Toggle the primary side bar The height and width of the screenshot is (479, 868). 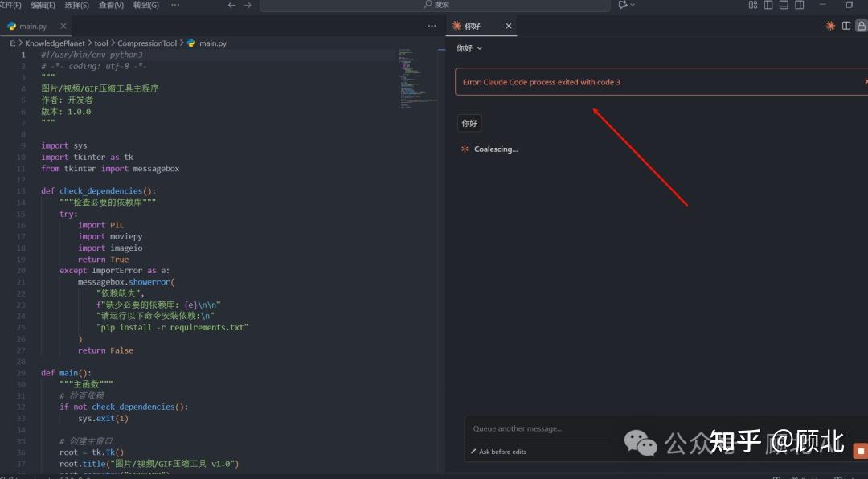(x=768, y=5)
